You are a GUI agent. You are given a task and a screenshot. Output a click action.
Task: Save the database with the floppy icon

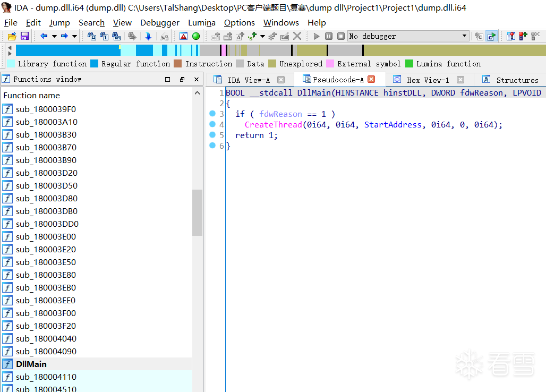click(25, 36)
